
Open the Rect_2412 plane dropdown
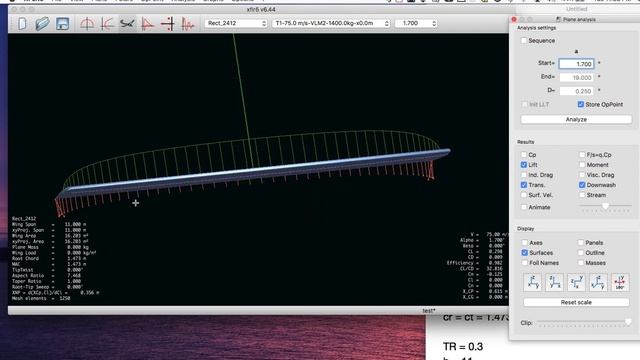pyautogui.click(x=236, y=23)
